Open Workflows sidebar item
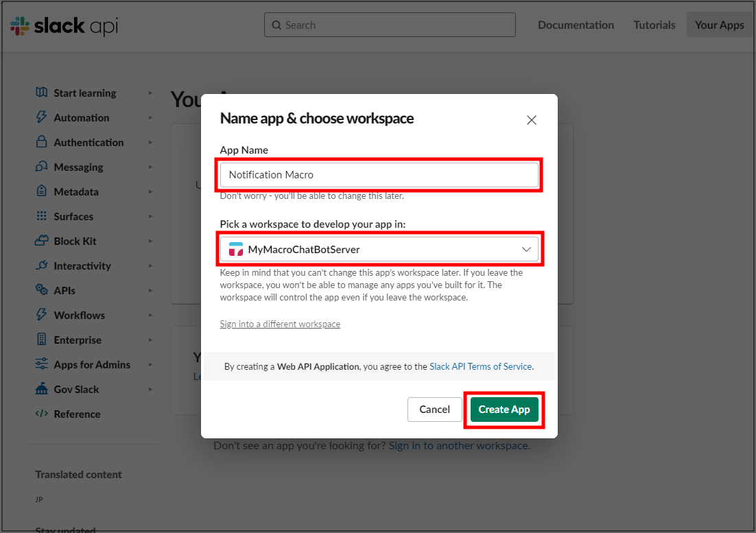The image size is (756, 533). pyautogui.click(x=80, y=315)
